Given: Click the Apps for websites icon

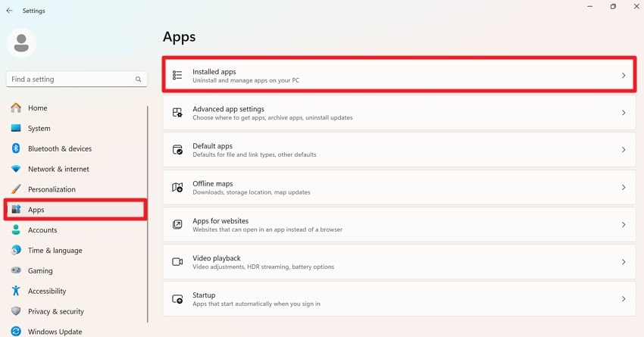Looking at the screenshot, I should 177,225.
